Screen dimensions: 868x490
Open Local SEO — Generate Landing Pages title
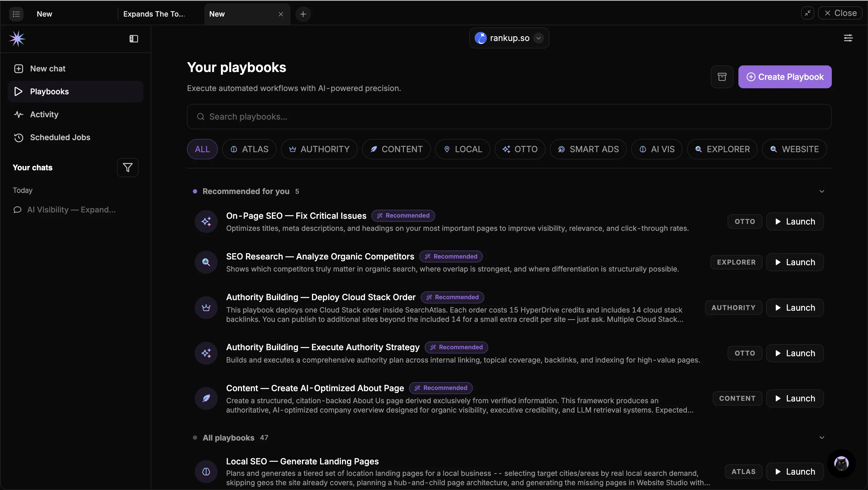(x=302, y=461)
